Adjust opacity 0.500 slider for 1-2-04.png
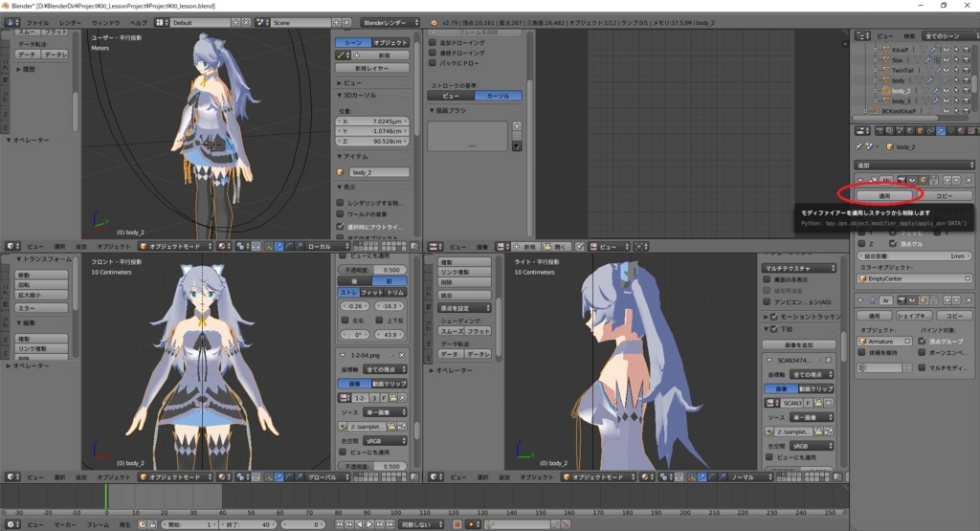 click(373, 466)
